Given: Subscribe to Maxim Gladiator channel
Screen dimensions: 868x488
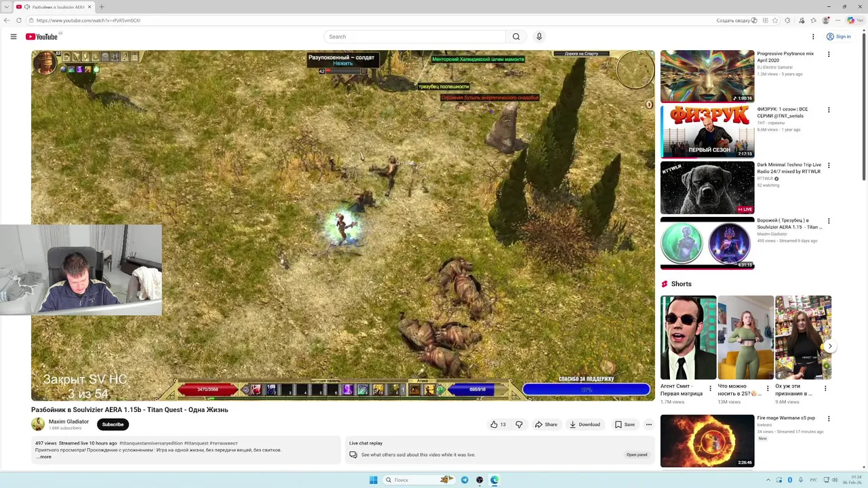Looking at the screenshot, I should pos(113,424).
